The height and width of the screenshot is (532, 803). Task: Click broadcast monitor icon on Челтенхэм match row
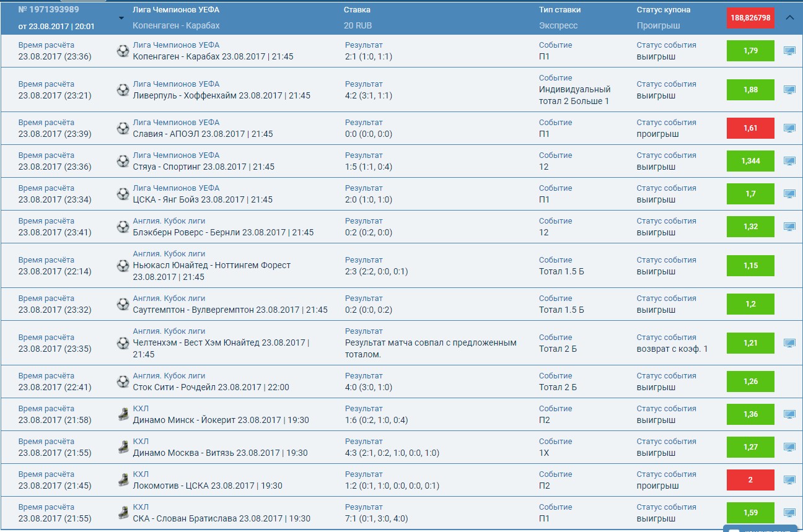[789, 343]
